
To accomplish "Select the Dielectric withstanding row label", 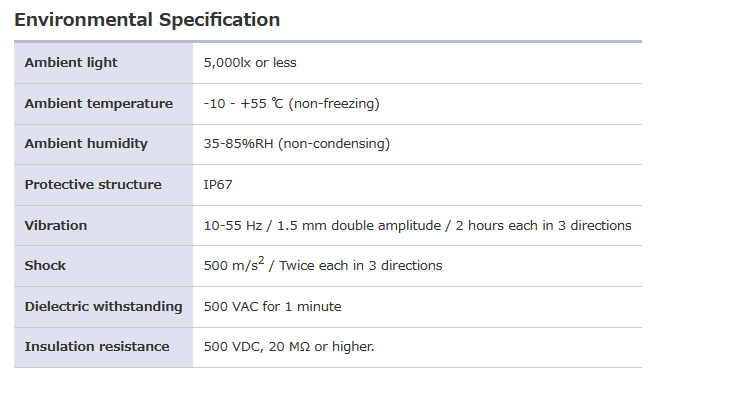I will [x=103, y=307].
